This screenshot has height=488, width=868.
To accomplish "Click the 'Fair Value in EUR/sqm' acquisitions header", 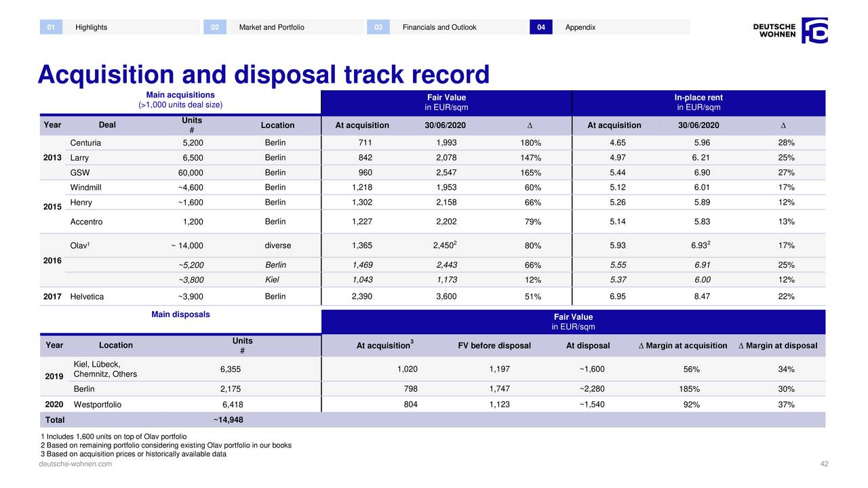I will point(446,102).
